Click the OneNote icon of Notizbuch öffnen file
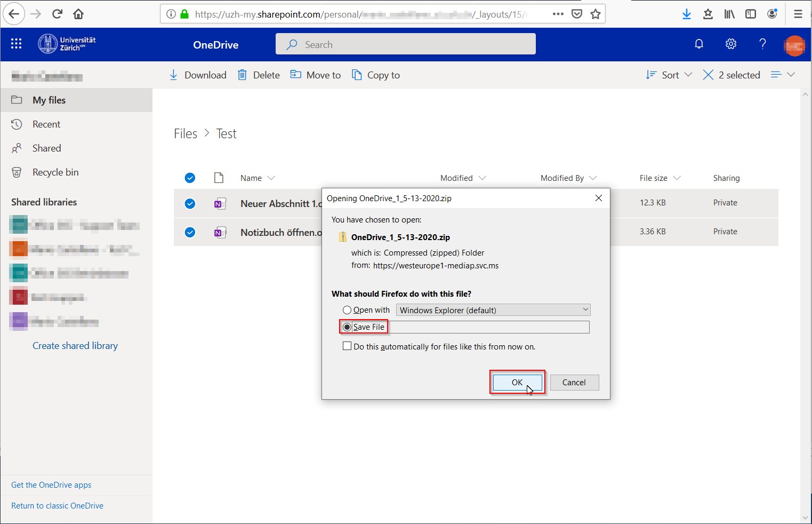This screenshot has width=812, height=524. point(220,232)
